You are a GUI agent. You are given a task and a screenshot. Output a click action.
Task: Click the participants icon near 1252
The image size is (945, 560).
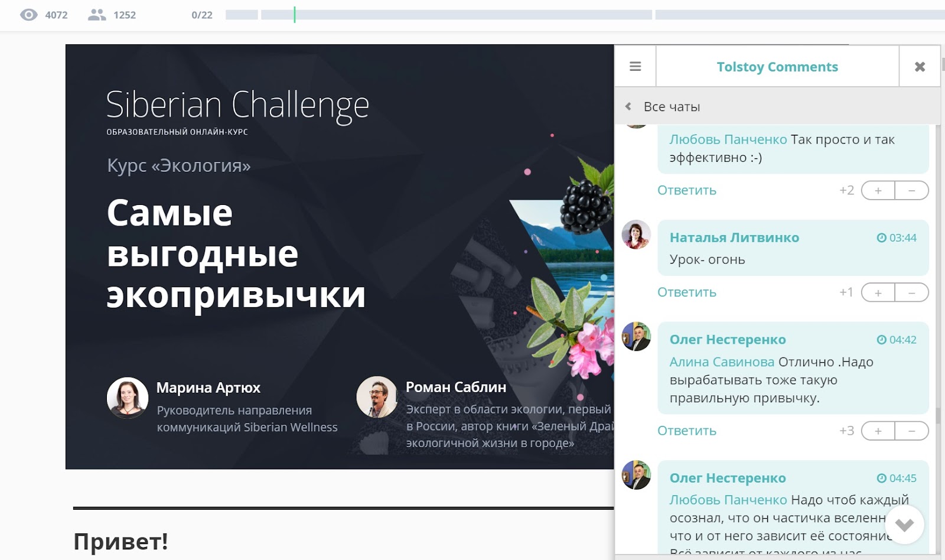(97, 15)
